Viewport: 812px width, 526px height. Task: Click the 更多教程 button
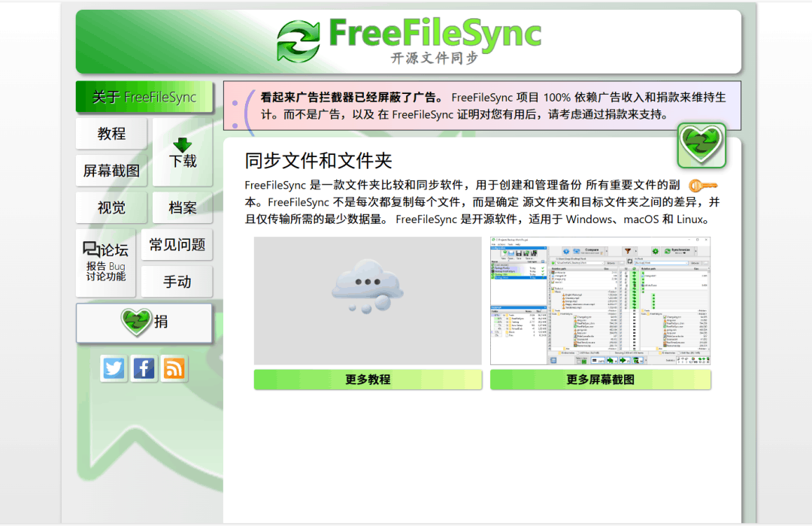tap(368, 379)
